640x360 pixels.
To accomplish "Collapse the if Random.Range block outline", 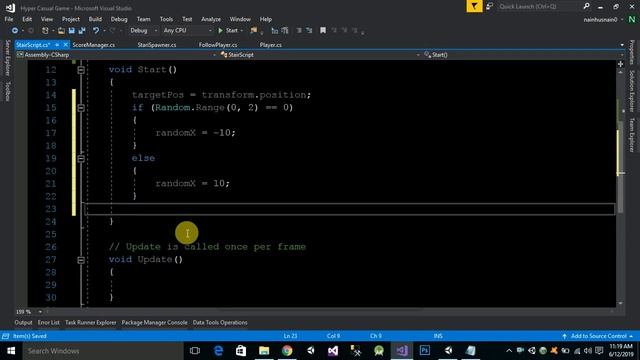I will 81,108.
